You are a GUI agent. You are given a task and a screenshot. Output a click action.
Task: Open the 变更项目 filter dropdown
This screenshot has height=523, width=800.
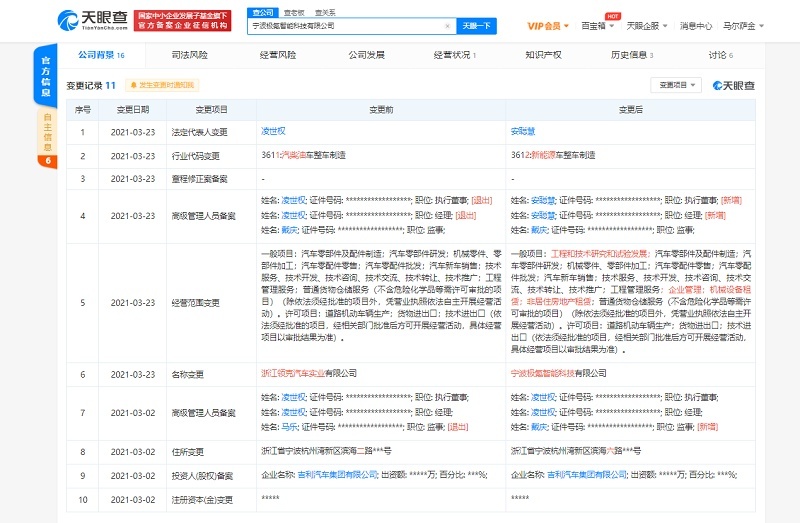[x=676, y=85]
